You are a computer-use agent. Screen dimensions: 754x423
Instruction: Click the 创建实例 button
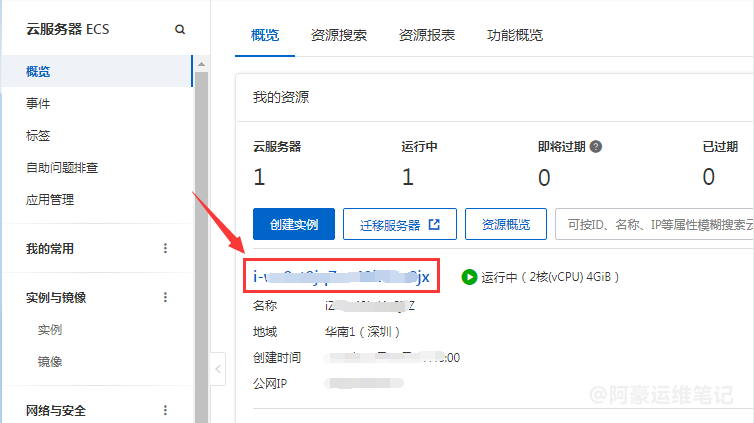(x=294, y=224)
